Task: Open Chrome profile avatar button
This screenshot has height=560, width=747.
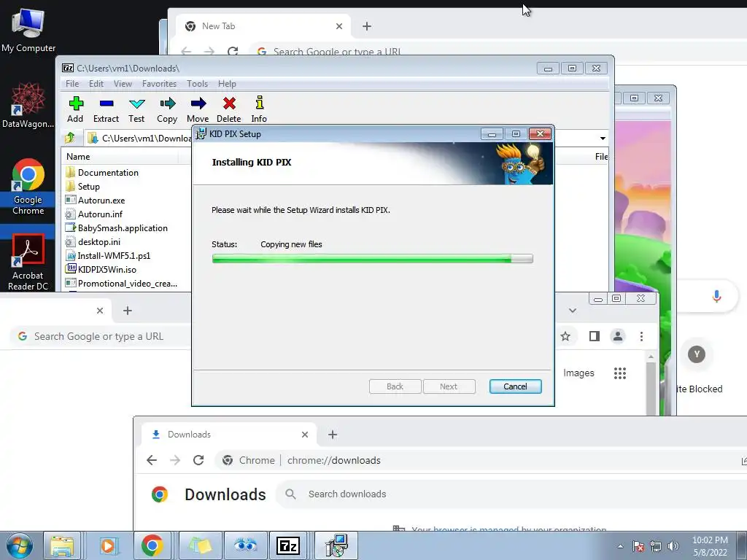Action: 618,336
